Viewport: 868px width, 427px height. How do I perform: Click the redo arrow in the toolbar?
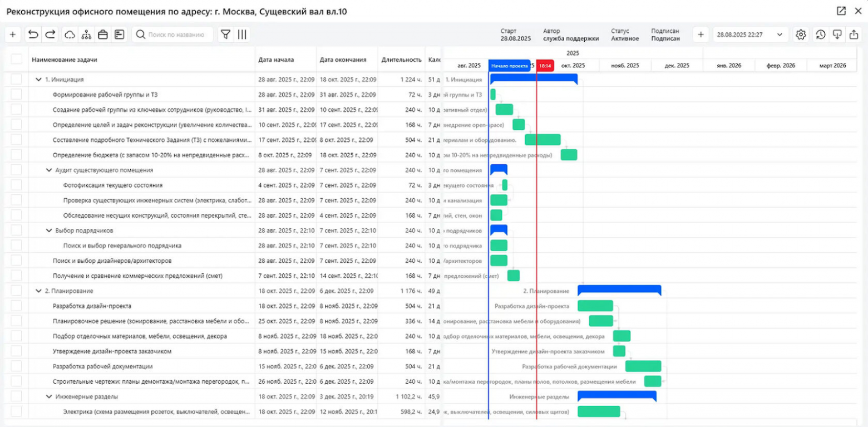point(51,35)
